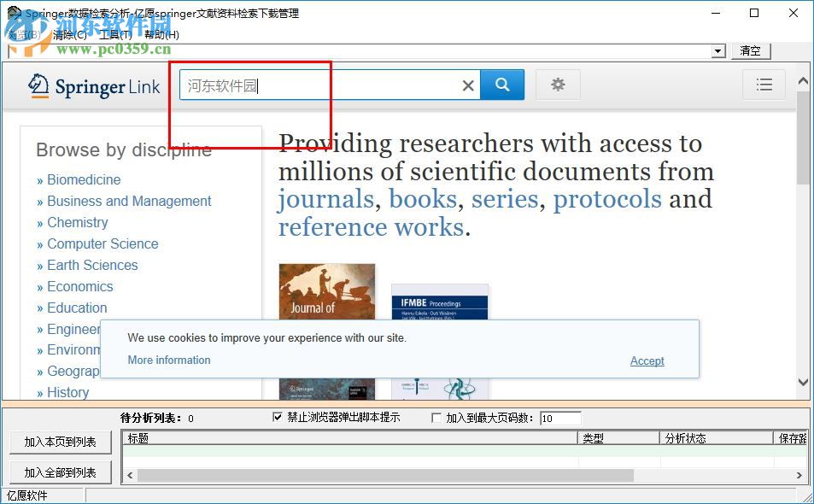Uncheck 禁止浏览器弹出脚本提示
Image resolution: width=814 pixels, height=504 pixels.
point(277,418)
